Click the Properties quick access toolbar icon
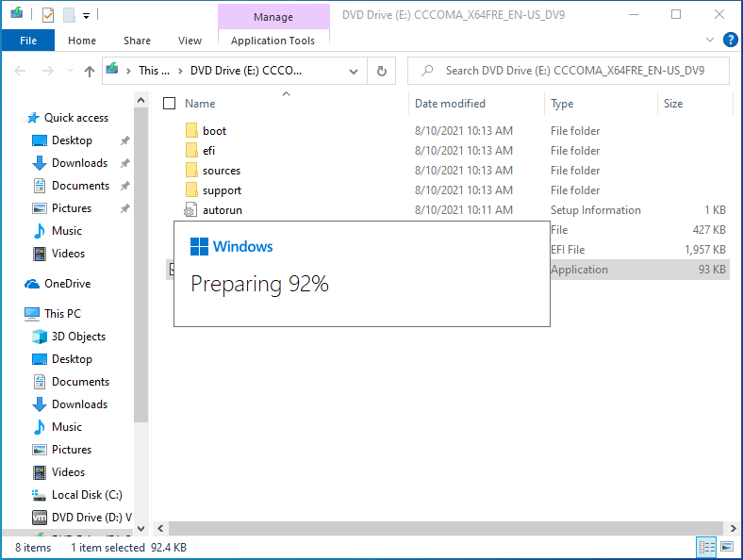The image size is (743, 560). tap(48, 15)
